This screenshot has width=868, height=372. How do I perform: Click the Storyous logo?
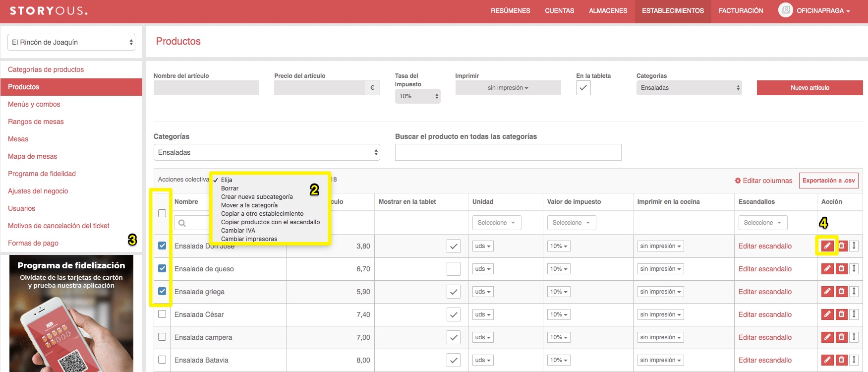49,10
